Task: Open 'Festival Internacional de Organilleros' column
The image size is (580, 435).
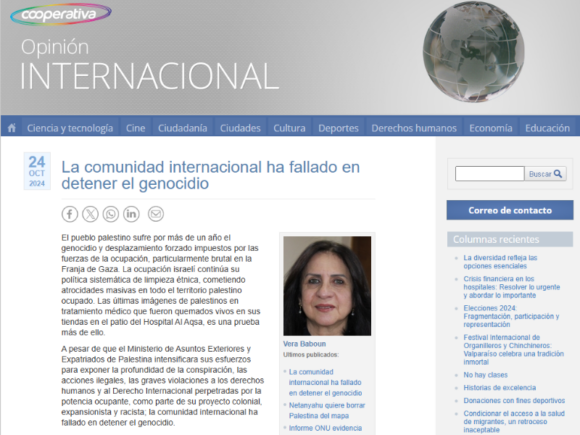Action: (513, 350)
